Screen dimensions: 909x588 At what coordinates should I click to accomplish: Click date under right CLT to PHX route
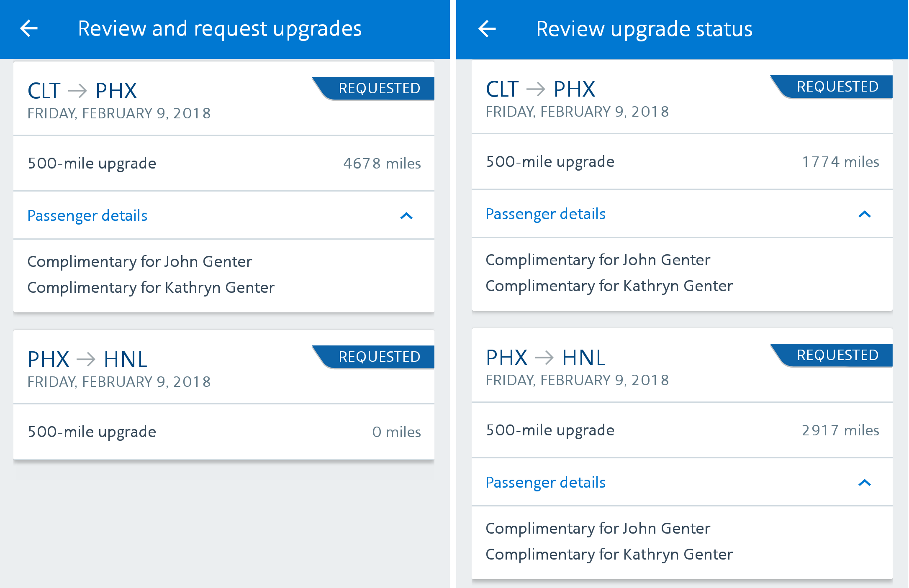(x=578, y=112)
